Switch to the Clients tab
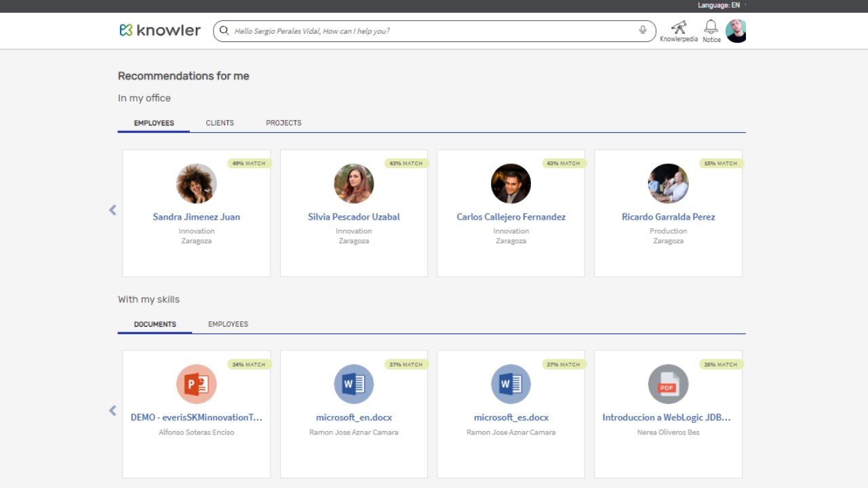Image resolution: width=868 pixels, height=488 pixels. coord(220,123)
